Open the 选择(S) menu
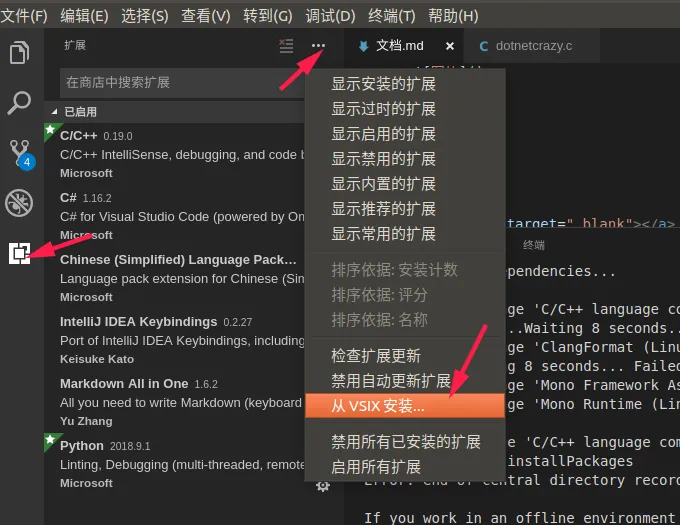Image resolution: width=680 pixels, height=525 pixels. pos(144,16)
